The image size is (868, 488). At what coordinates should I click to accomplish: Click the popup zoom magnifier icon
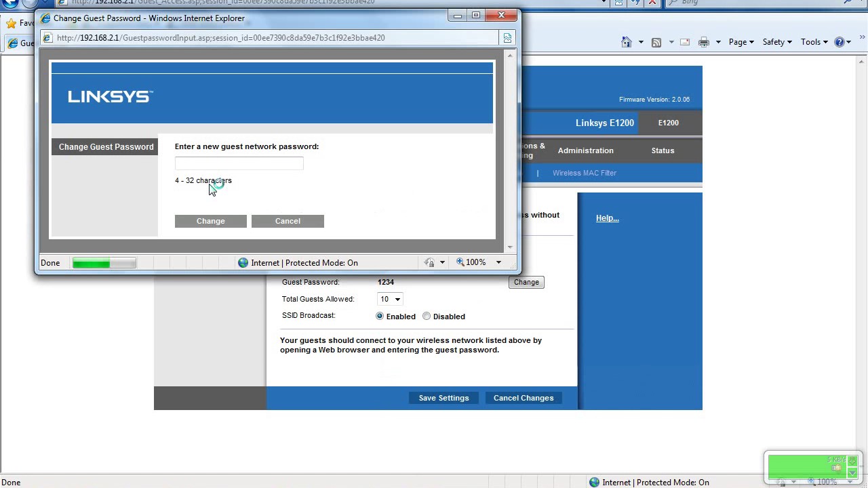tap(460, 262)
